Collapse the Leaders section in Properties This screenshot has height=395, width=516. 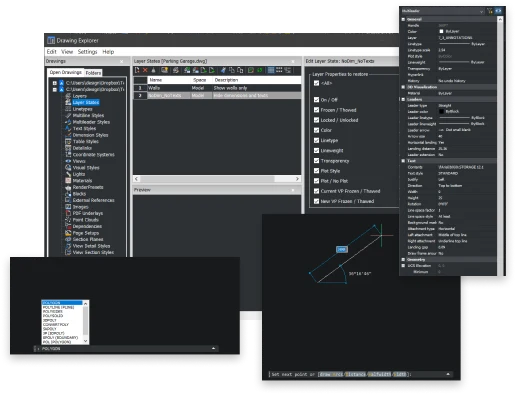[403, 99]
